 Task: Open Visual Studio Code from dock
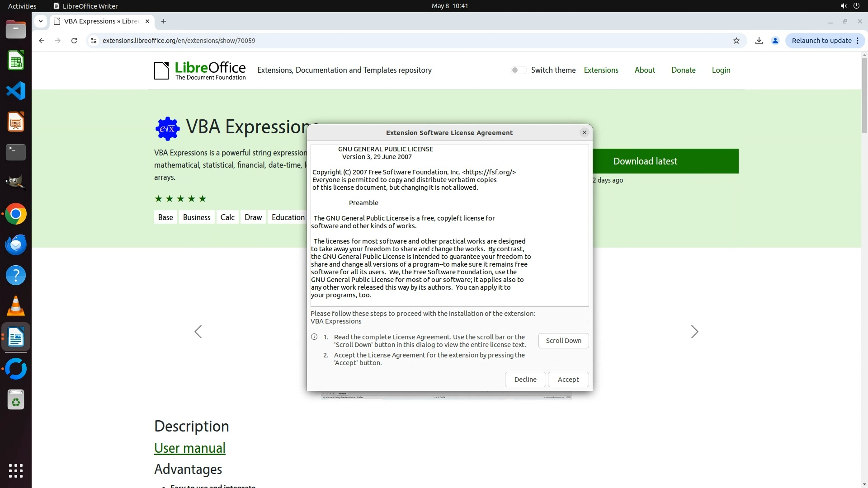pyautogui.click(x=16, y=91)
